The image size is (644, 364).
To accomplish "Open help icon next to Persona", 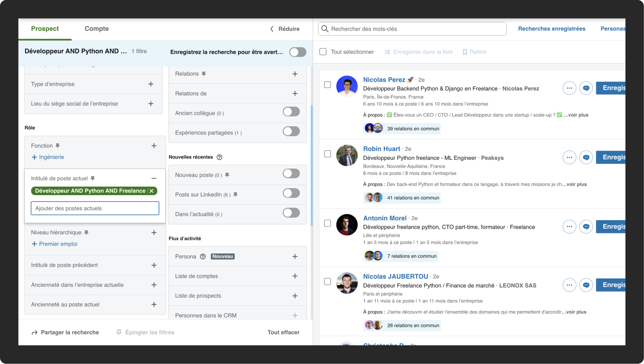I will click(203, 256).
